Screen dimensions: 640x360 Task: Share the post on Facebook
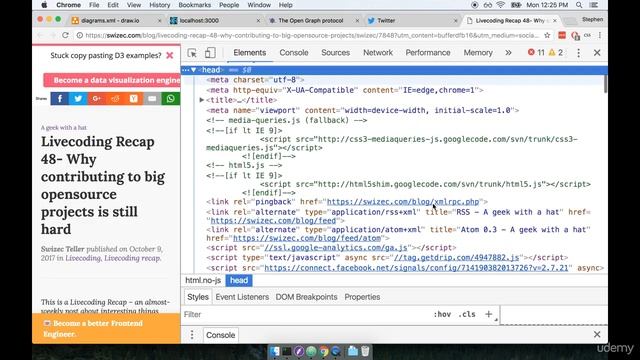coord(60,98)
